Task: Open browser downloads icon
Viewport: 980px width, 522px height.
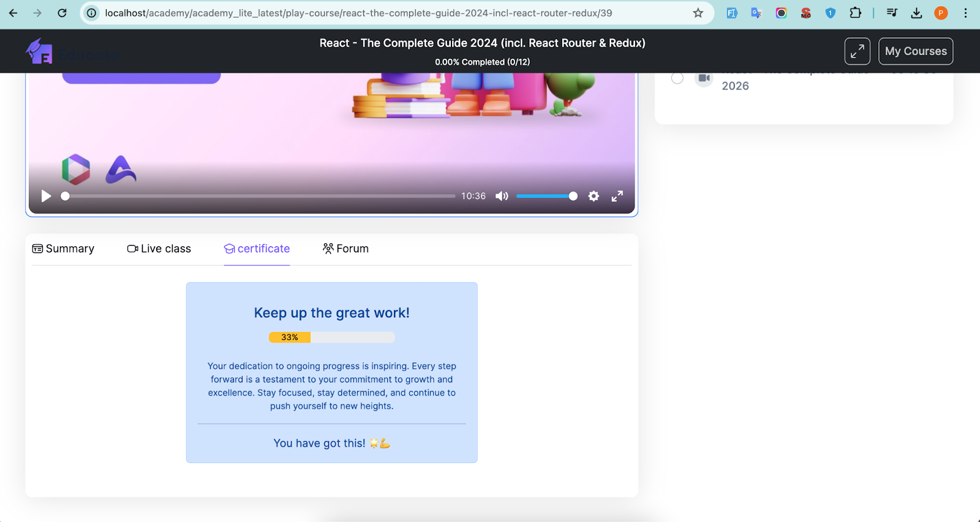Action: point(916,13)
